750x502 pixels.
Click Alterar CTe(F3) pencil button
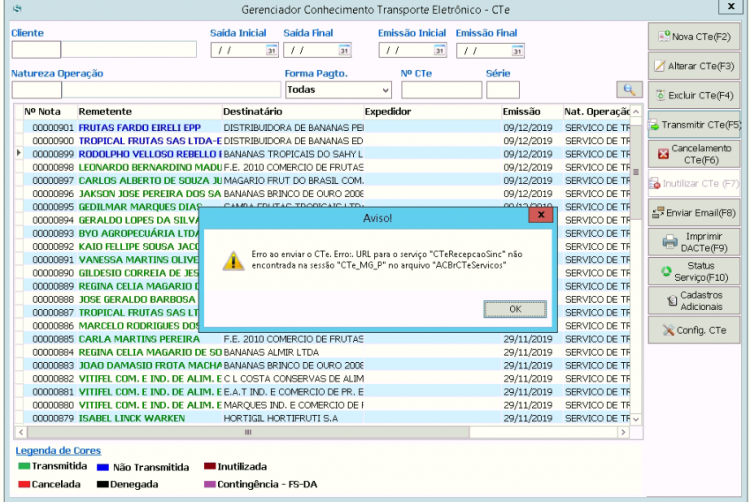694,66
